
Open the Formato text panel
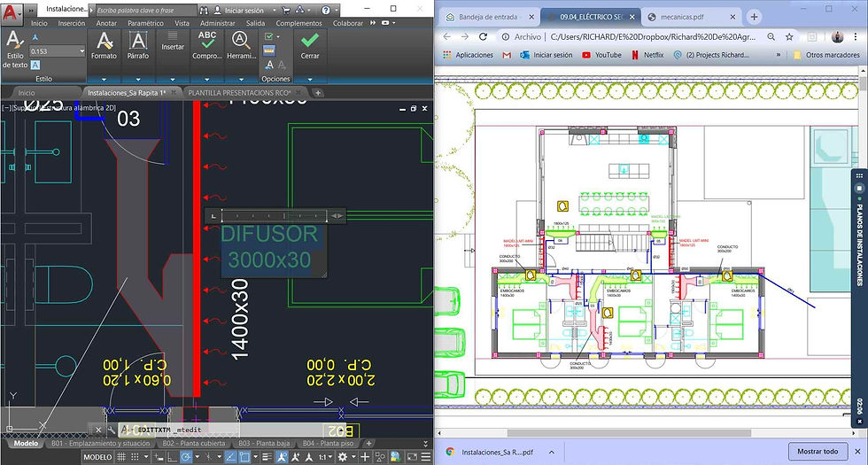point(105,46)
